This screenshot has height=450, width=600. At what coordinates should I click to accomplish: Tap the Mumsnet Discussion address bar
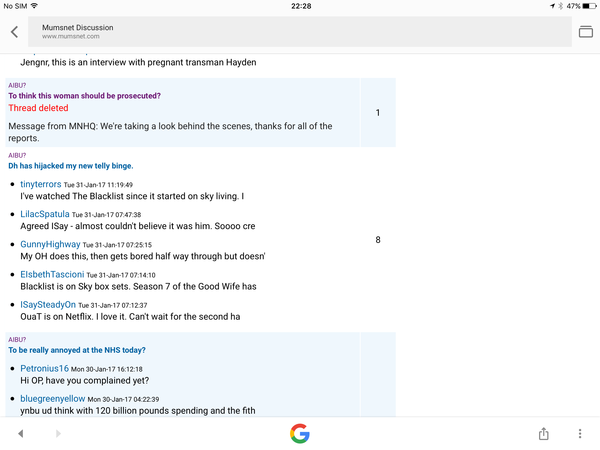tap(300, 31)
